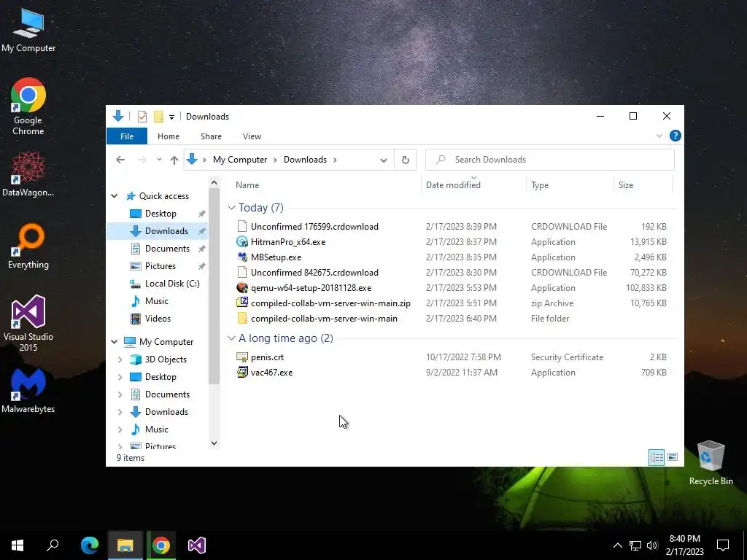
Task: Select MBSetup.exe file
Action: click(x=276, y=257)
